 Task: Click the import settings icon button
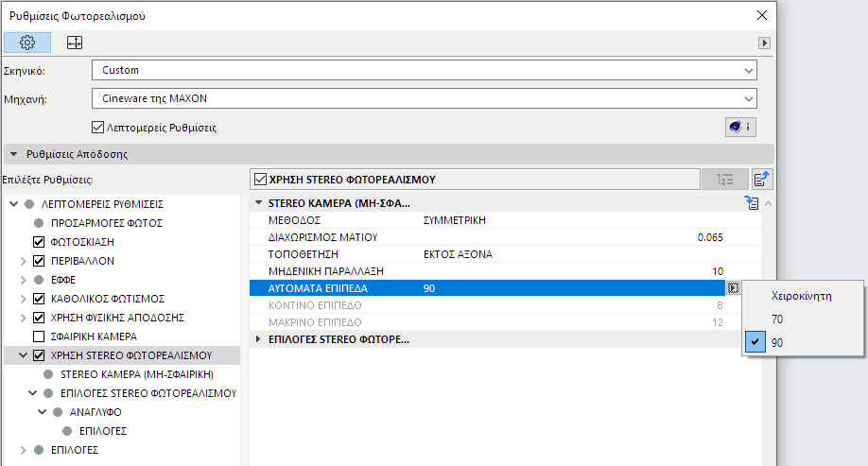click(762, 180)
